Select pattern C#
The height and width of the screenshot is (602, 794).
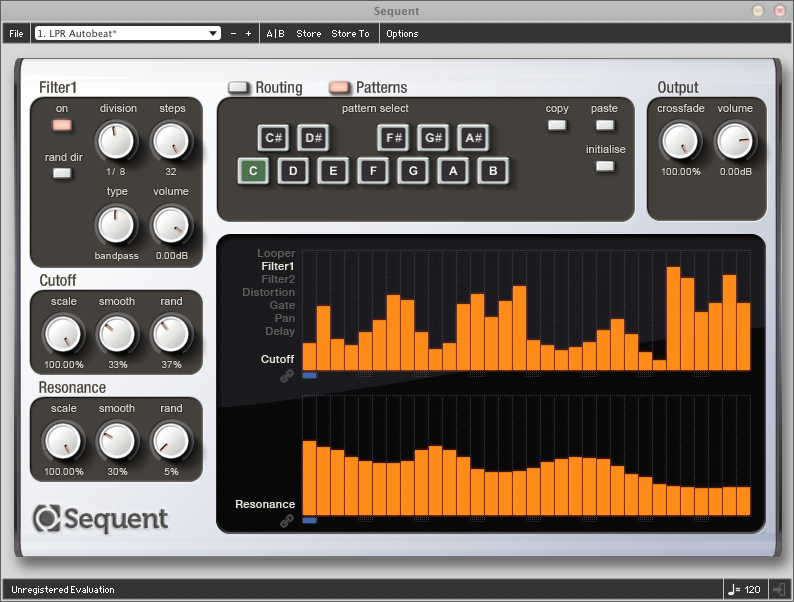click(273, 138)
